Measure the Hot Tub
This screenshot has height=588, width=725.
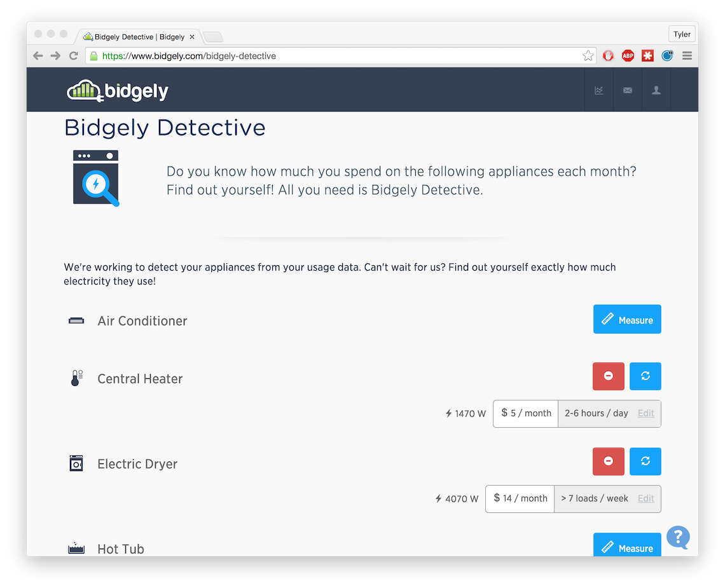[x=627, y=545]
